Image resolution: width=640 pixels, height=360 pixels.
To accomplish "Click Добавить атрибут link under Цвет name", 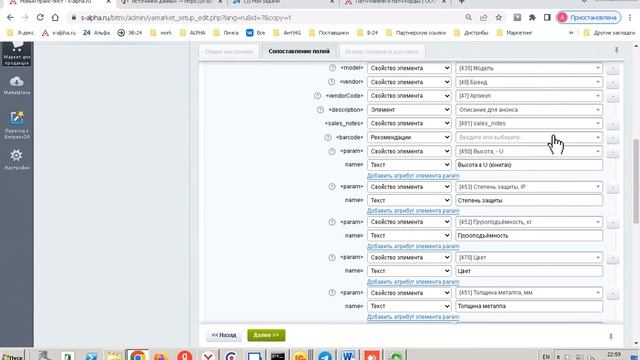I will click(x=413, y=282).
